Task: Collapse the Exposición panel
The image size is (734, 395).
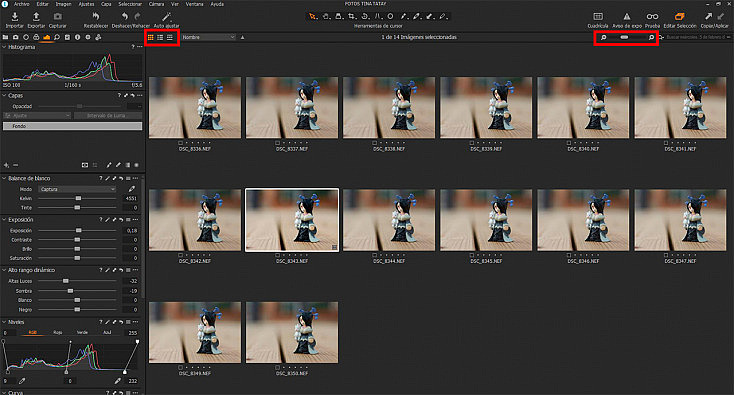Action: coord(4,219)
